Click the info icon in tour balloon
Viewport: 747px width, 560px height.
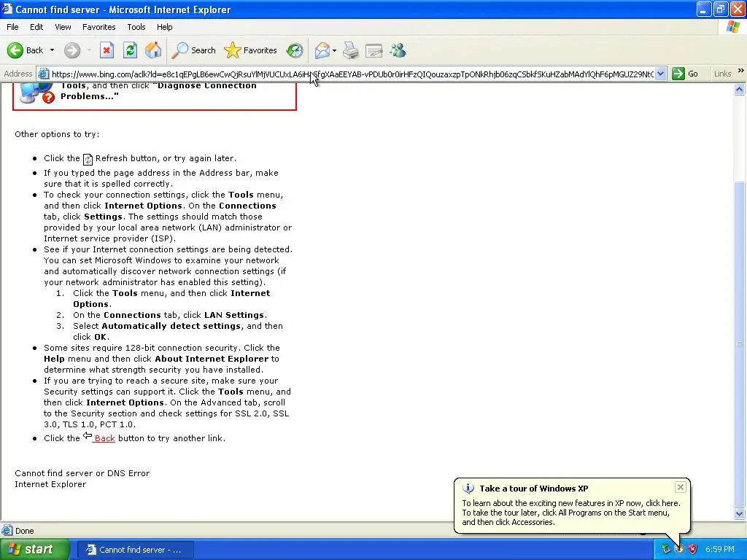[468, 489]
